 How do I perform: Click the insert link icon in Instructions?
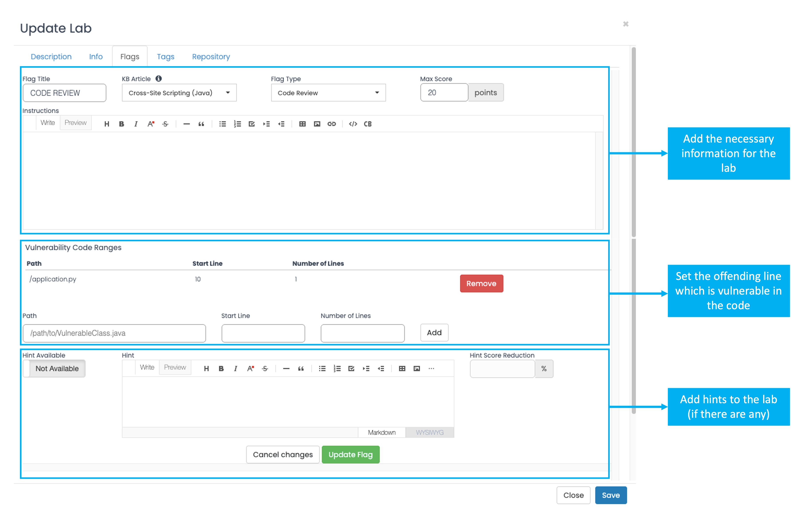click(331, 124)
